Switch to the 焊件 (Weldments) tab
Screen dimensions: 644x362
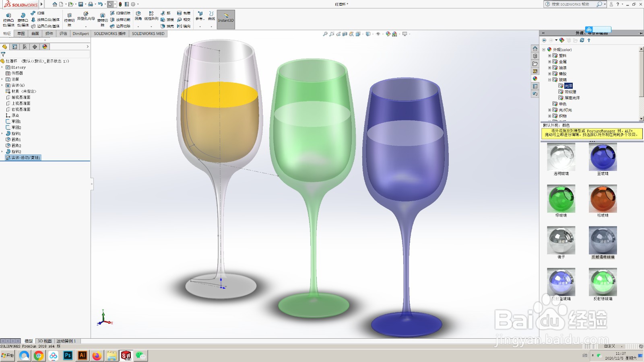[x=49, y=34]
